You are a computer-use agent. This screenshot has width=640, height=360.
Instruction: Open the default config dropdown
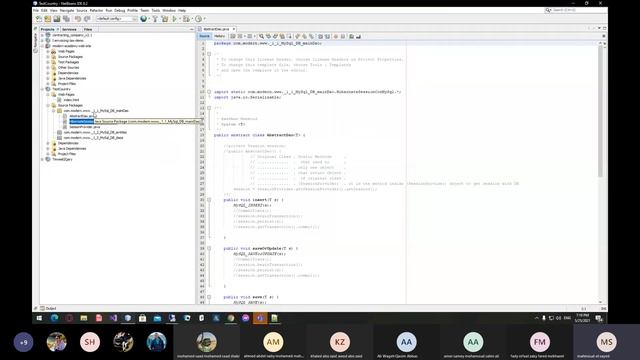point(117,19)
